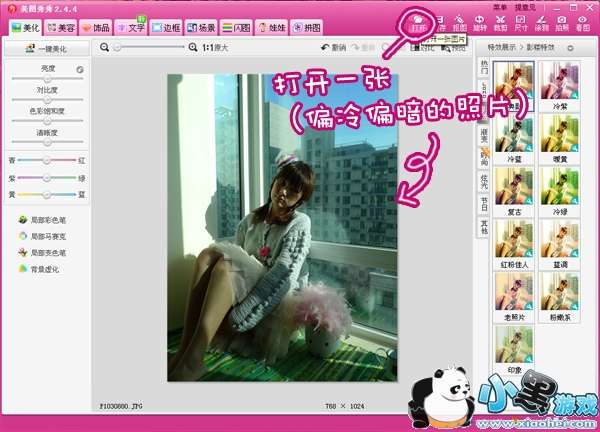Apply the 复古 vintage effect thumbnail
This screenshot has height=432, width=600.
pyautogui.click(x=514, y=192)
